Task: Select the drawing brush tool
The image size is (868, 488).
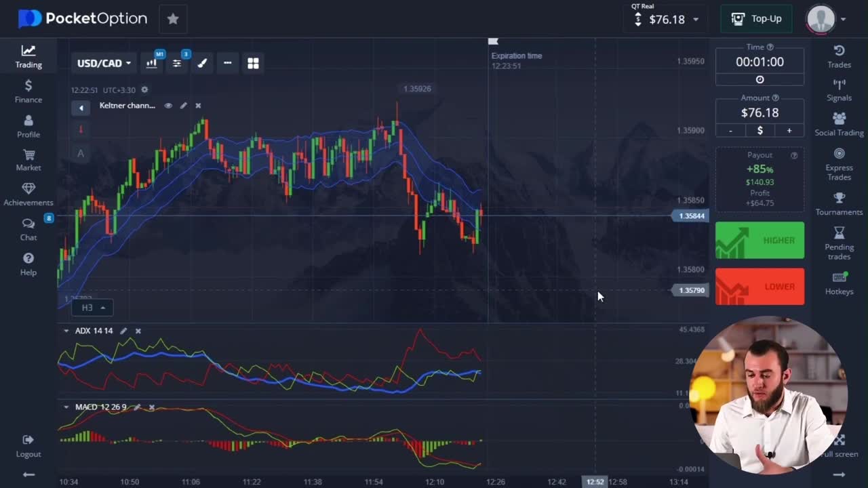Action: pyautogui.click(x=202, y=63)
